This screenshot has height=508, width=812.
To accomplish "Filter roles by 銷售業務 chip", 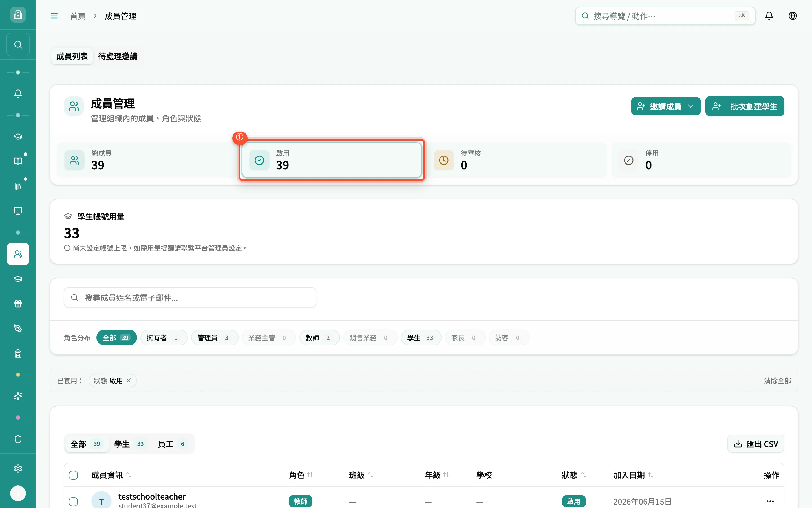I will point(370,338).
